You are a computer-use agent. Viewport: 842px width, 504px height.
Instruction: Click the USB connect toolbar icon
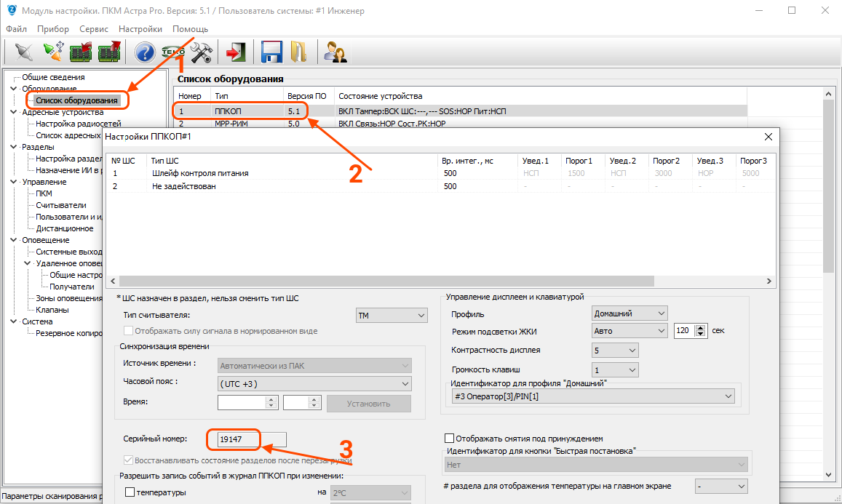coord(52,52)
